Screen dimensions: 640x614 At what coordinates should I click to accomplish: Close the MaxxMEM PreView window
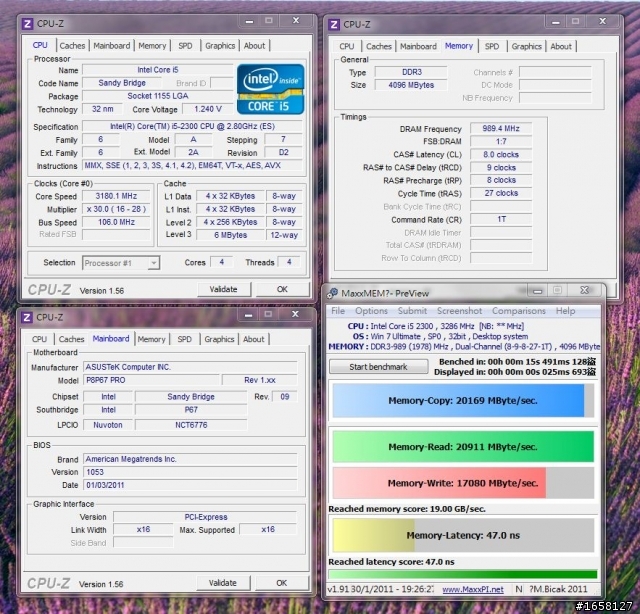pos(584,290)
